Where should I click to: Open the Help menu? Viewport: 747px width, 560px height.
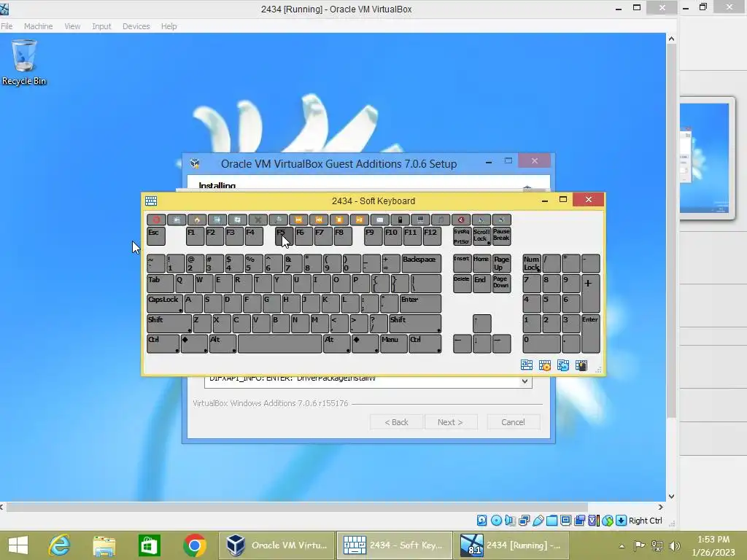pos(169,26)
